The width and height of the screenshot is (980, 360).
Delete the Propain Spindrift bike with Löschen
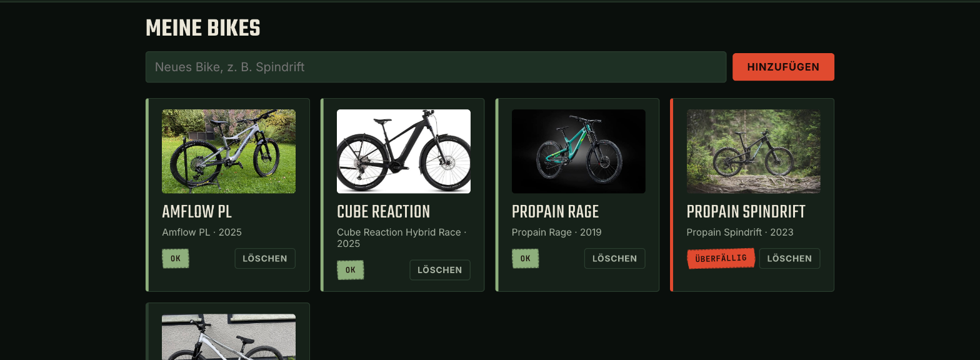(x=789, y=259)
